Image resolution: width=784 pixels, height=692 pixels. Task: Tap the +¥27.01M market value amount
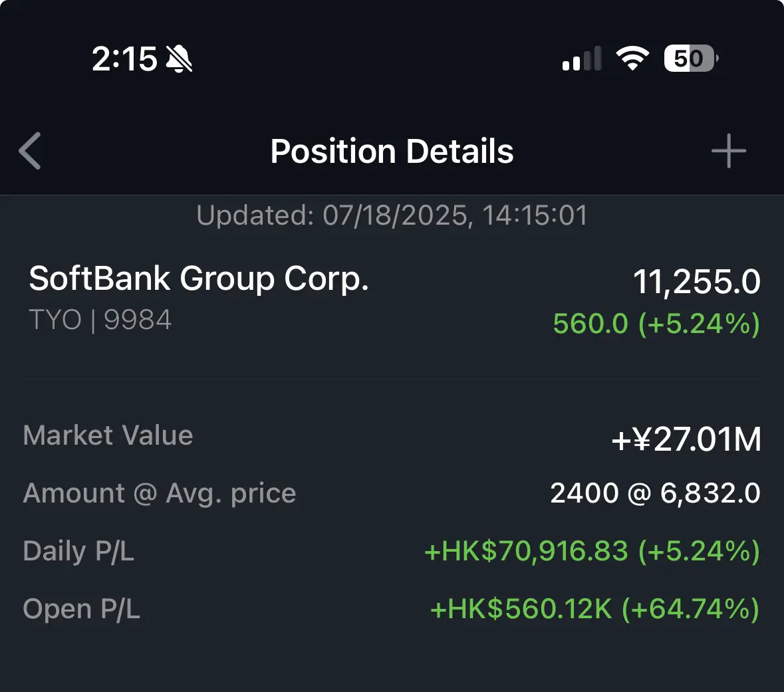click(x=686, y=439)
